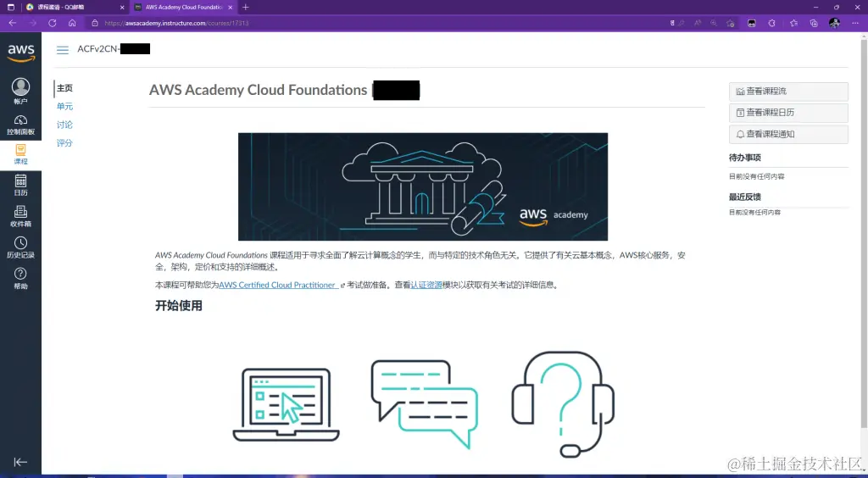Click the 查看课程通知 button

(x=788, y=134)
